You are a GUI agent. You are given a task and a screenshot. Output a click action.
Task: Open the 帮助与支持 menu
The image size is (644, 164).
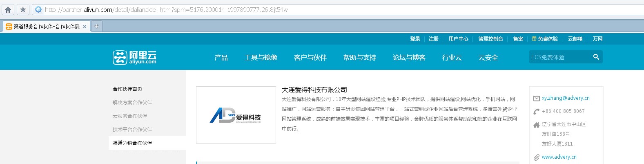click(359, 58)
